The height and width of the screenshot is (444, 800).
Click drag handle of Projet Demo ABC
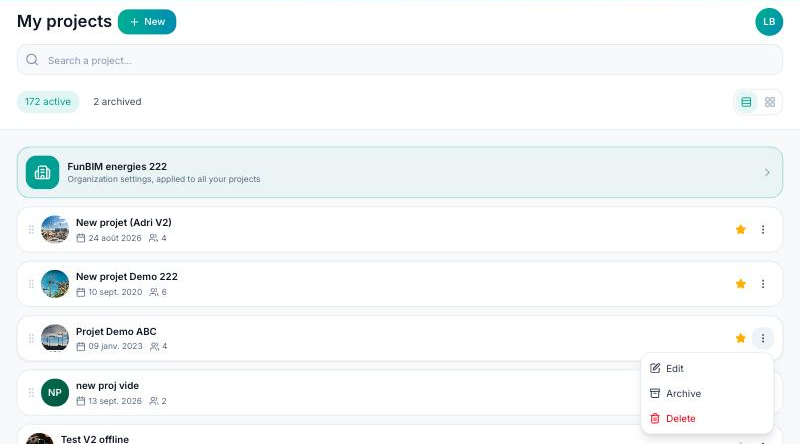tap(31, 338)
